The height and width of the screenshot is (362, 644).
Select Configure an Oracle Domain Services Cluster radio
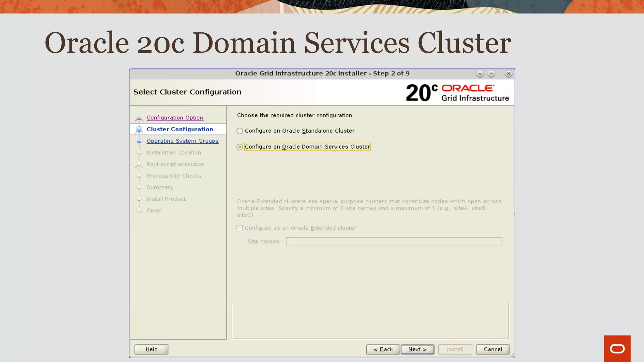point(240,147)
